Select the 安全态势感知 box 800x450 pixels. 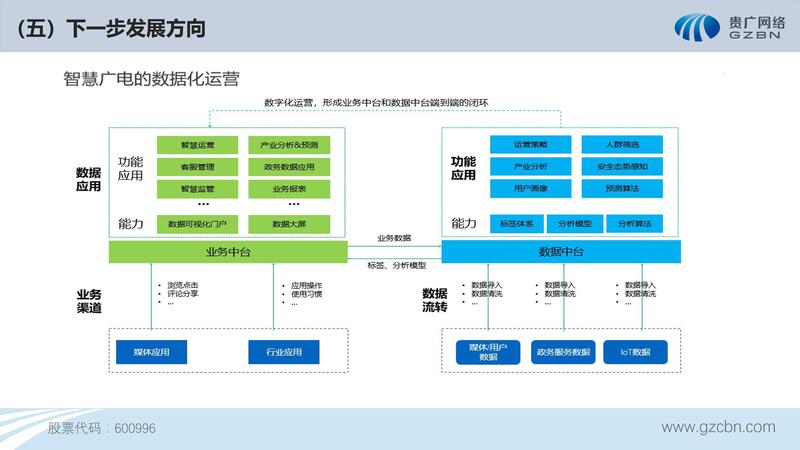click(x=622, y=167)
